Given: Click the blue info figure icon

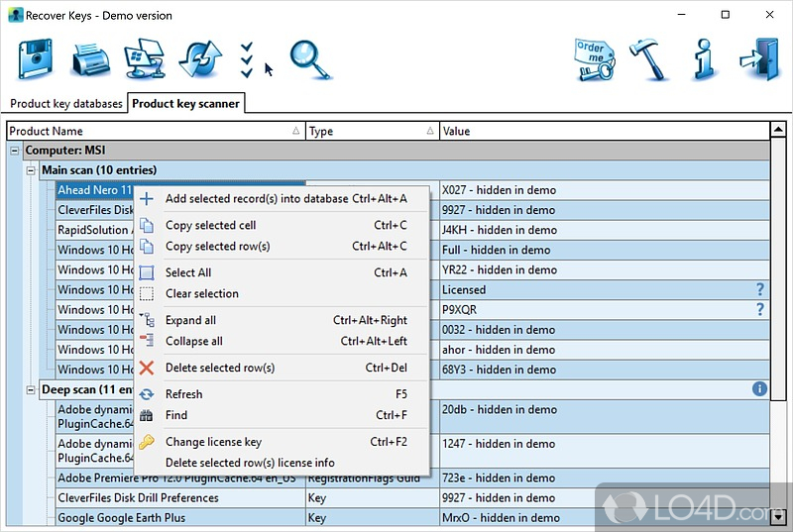Looking at the screenshot, I should point(704,59).
